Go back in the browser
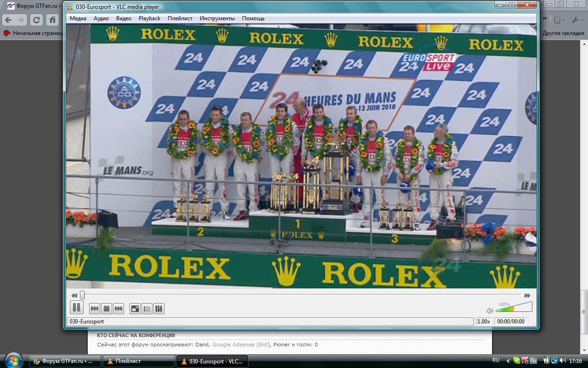Image resolution: width=588 pixels, height=368 pixels. [8, 20]
